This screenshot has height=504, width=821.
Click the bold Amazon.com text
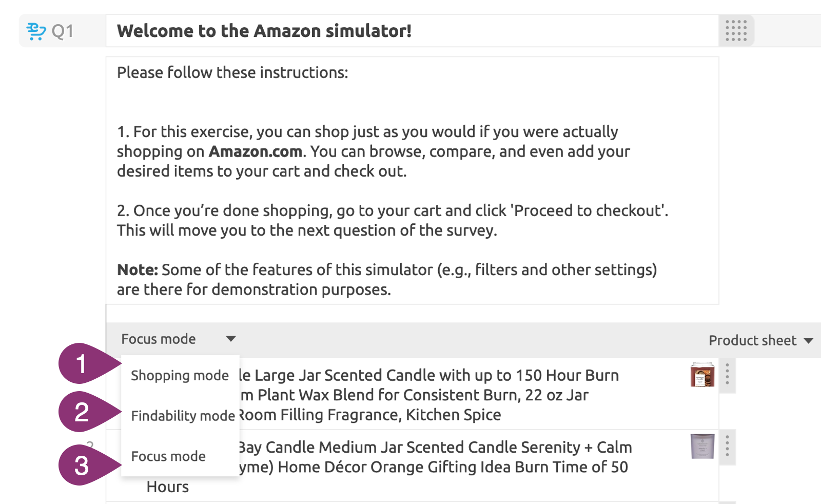coord(255,151)
